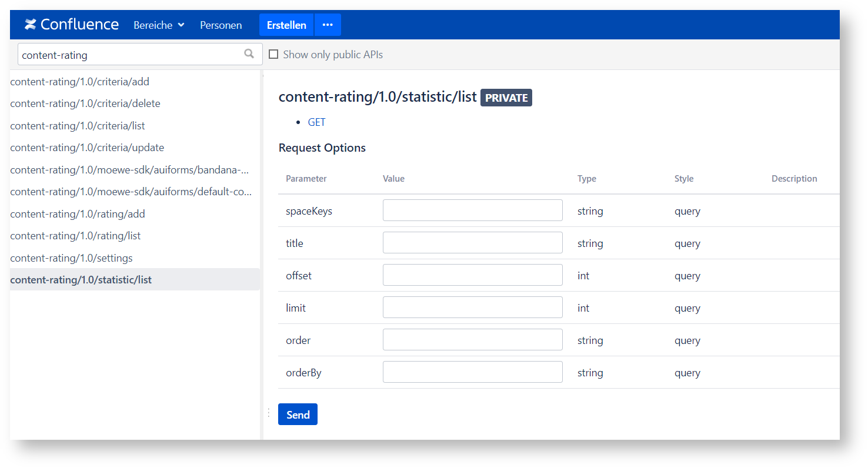Select content-rating/1.0/statistic/list in sidebar
Viewport: 868px width, 468px height.
tap(81, 280)
